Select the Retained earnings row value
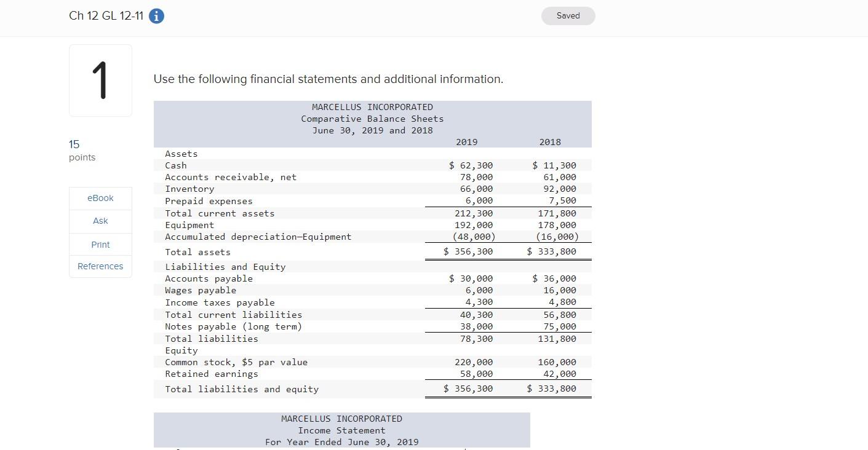 coord(479,373)
